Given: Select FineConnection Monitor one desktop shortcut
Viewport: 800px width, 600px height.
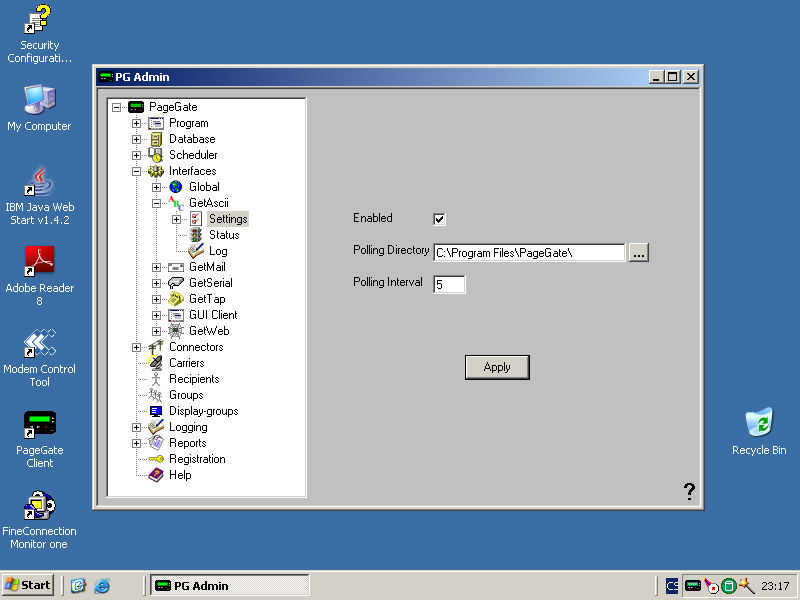Looking at the screenshot, I should [39, 520].
